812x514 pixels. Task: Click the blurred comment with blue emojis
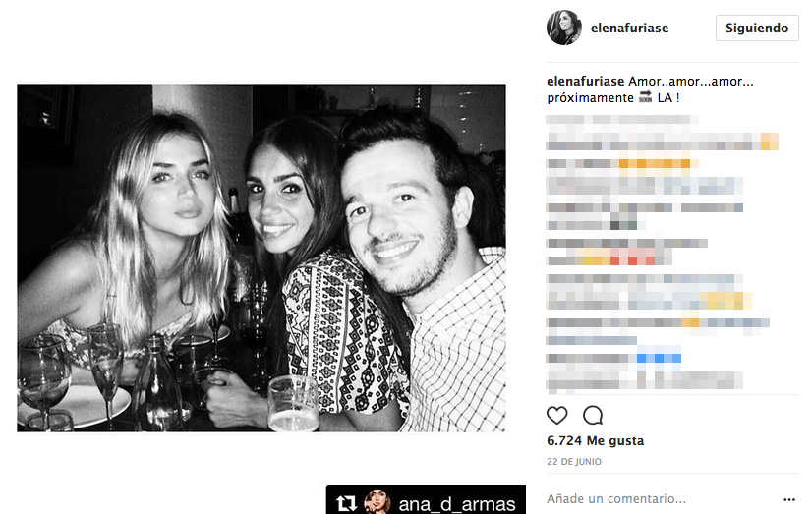613,358
